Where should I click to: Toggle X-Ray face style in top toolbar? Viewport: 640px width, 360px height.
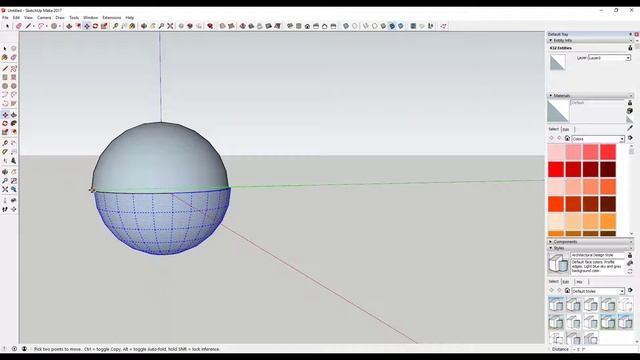tap(346, 26)
